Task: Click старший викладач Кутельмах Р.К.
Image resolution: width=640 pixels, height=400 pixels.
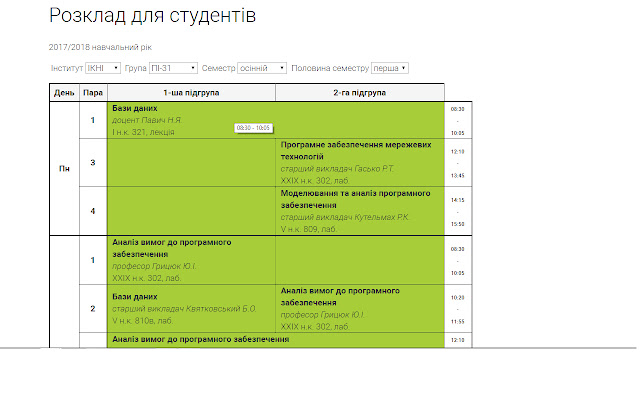Action: [x=345, y=217]
